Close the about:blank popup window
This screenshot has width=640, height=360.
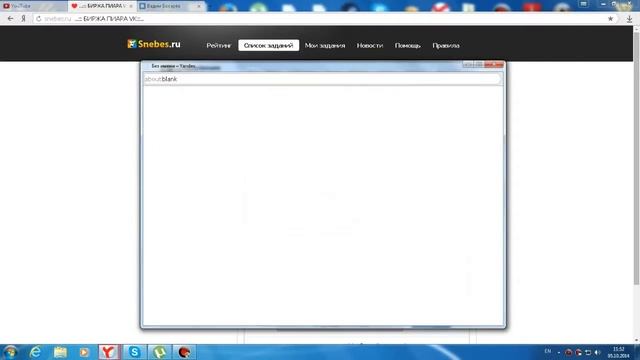(x=494, y=65)
